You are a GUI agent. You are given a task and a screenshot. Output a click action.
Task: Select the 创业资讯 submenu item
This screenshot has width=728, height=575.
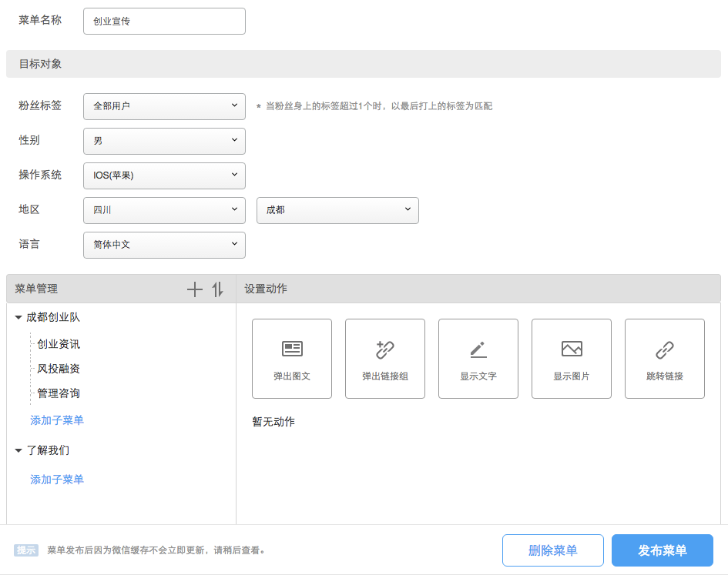pyautogui.click(x=59, y=344)
